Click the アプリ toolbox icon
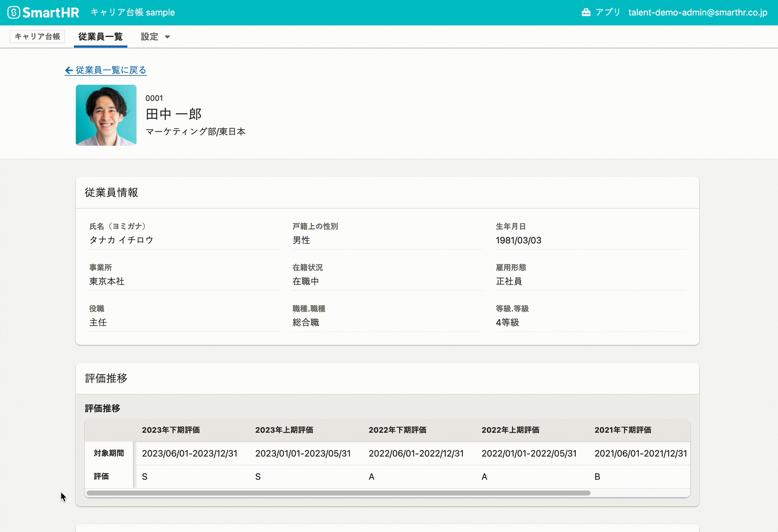The width and height of the screenshot is (778, 532). (586, 12)
